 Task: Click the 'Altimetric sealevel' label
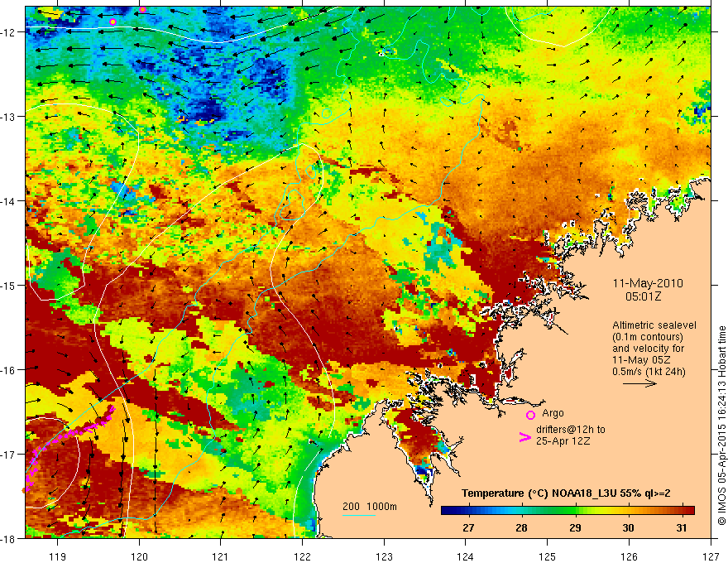pos(654,325)
